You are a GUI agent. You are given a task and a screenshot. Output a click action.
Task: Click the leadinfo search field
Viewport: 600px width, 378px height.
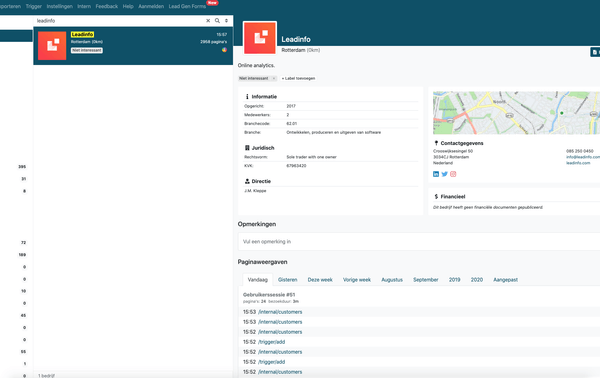(119, 21)
